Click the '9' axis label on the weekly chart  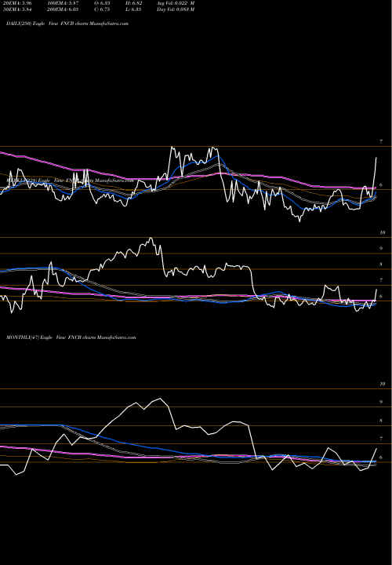pyautogui.click(x=381, y=249)
